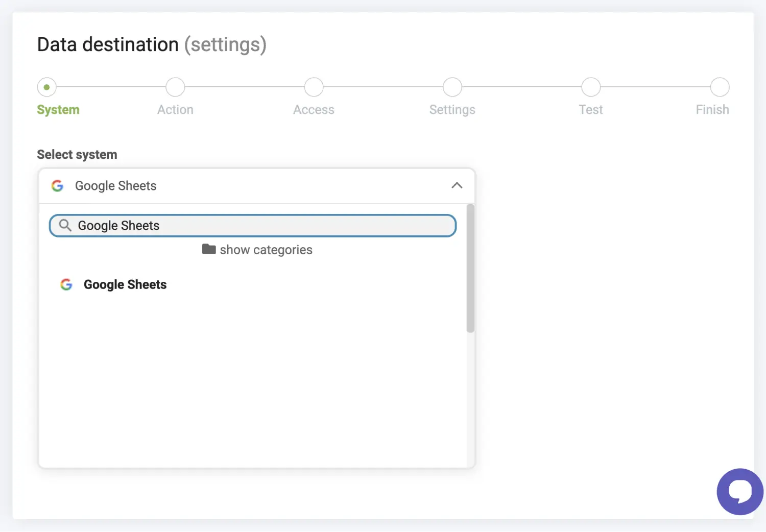Focus the Google Sheets search input
This screenshot has height=532, width=766.
[253, 226]
